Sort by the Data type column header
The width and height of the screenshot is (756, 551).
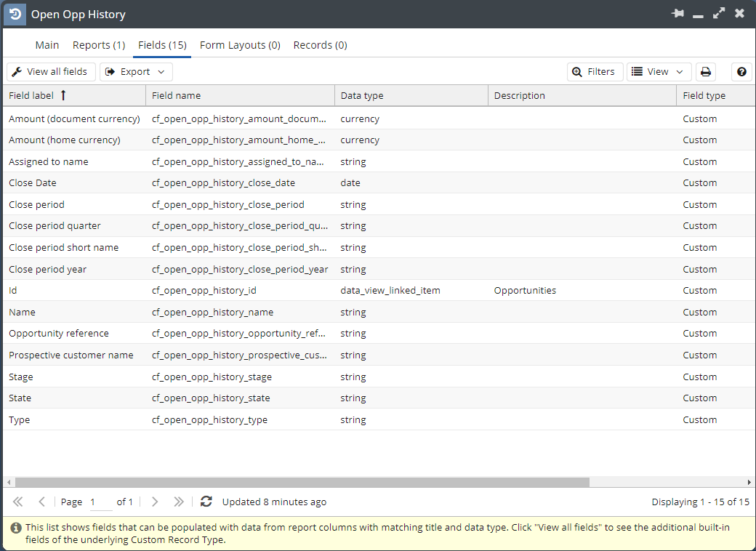pyautogui.click(x=411, y=95)
